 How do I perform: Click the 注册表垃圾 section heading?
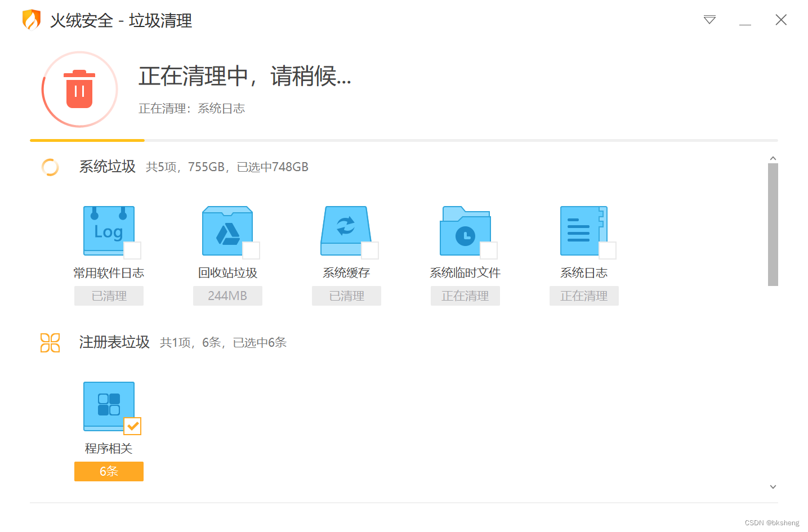click(x=114, y=342)
